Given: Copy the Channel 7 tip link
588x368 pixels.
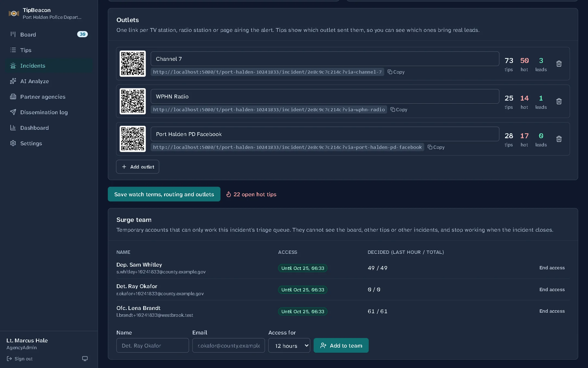Looking at the screenshot, I should [x=396, y=72].
